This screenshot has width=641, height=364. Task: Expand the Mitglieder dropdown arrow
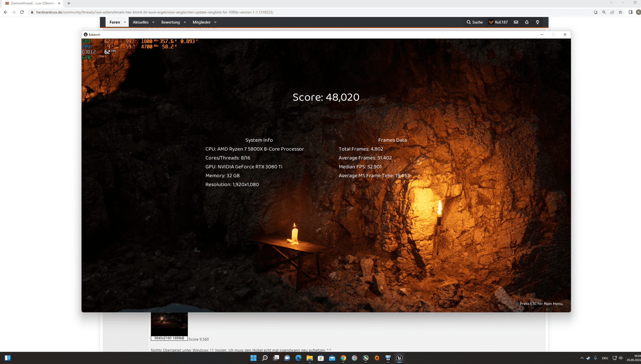coord(215,22)
